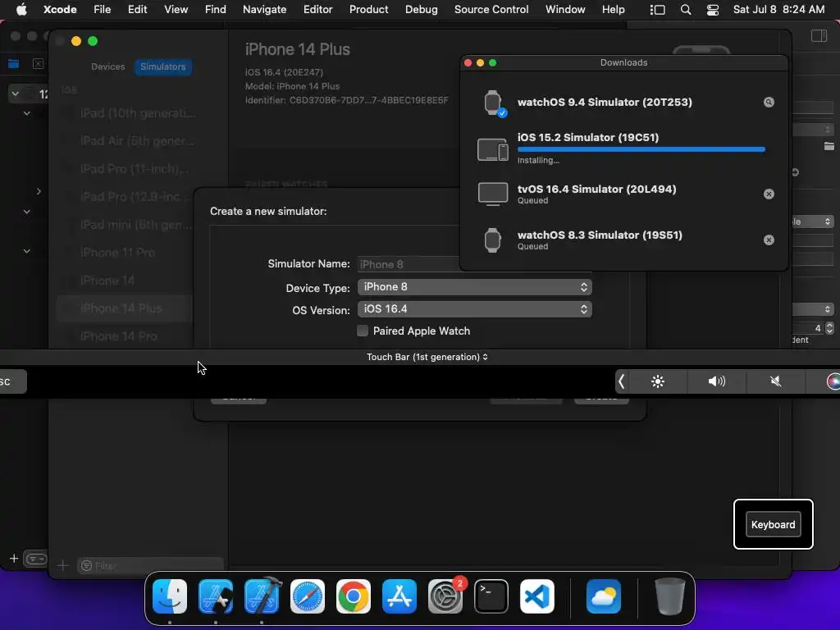
Task: Click the iOS 15.2 Simulator device icon
Action: point(493,149)
